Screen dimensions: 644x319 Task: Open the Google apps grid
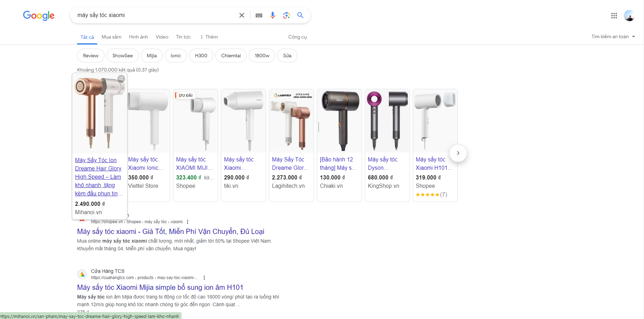pyautogui.click(x=614, y=16)
